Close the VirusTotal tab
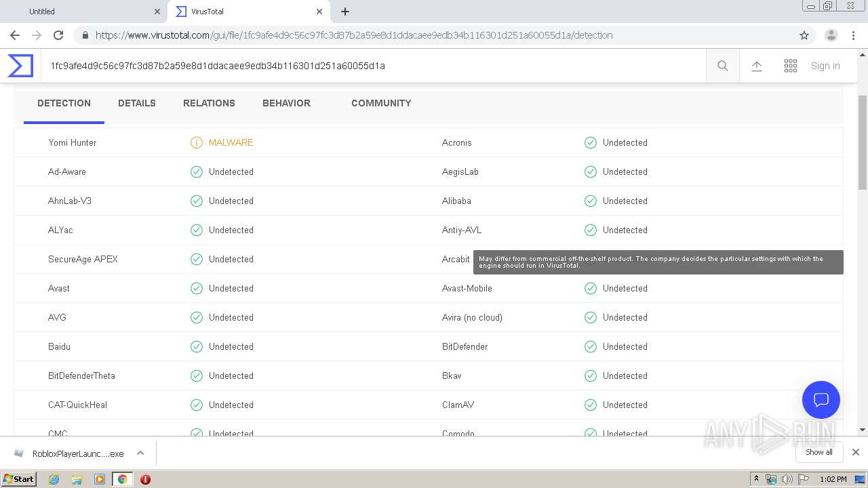The height and width of the screenshot is (488, 868). pyautogui.click(x=319, y=12)
